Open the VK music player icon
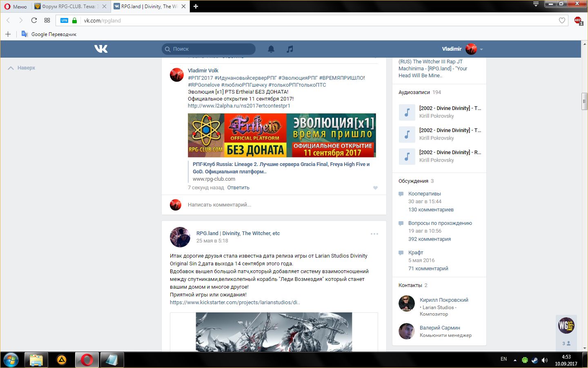Viewport: 588px width, 368px height. (290, 49)
